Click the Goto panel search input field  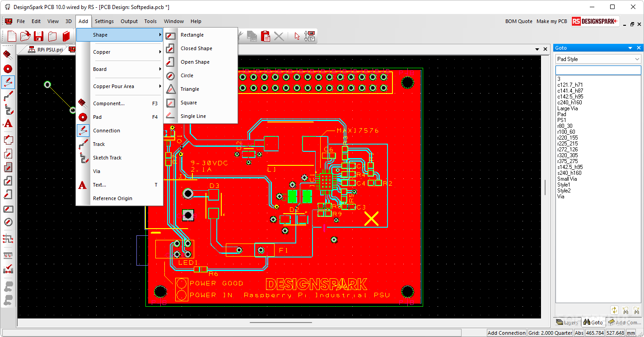tap(598, 70)
